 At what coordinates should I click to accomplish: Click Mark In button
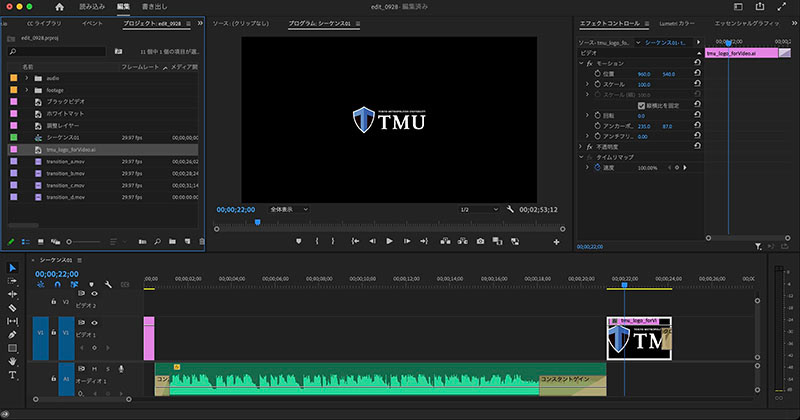(x=317, y=241)
